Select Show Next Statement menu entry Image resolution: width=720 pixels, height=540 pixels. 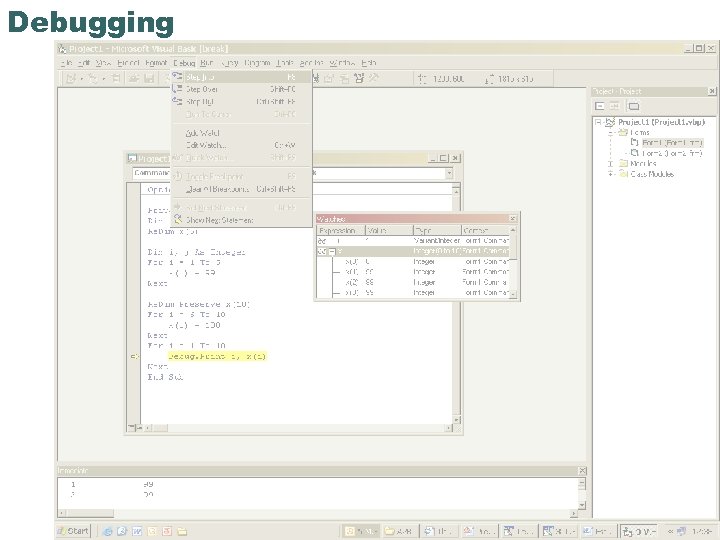click(x=241, y=220)
